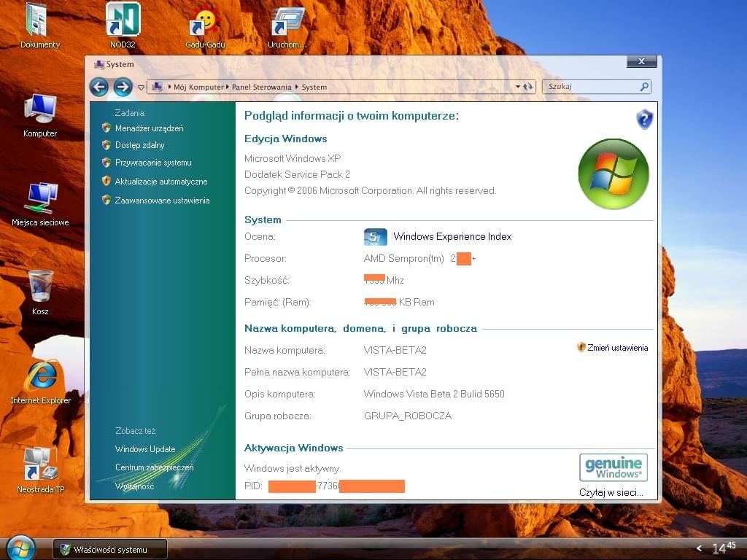
Task: Click Panel Sterowania breadcrumb segment
Action: (x=262, y=87)
